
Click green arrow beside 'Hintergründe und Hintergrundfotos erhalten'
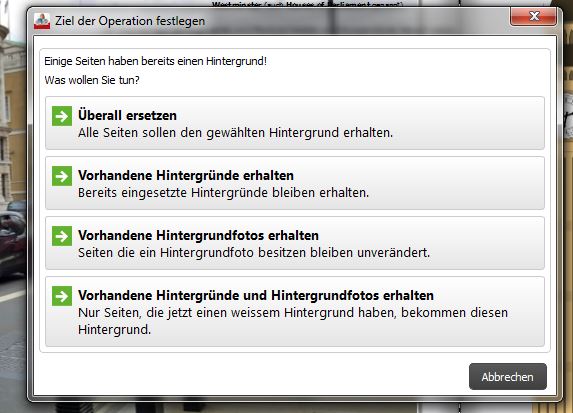[x=62, y=296]
